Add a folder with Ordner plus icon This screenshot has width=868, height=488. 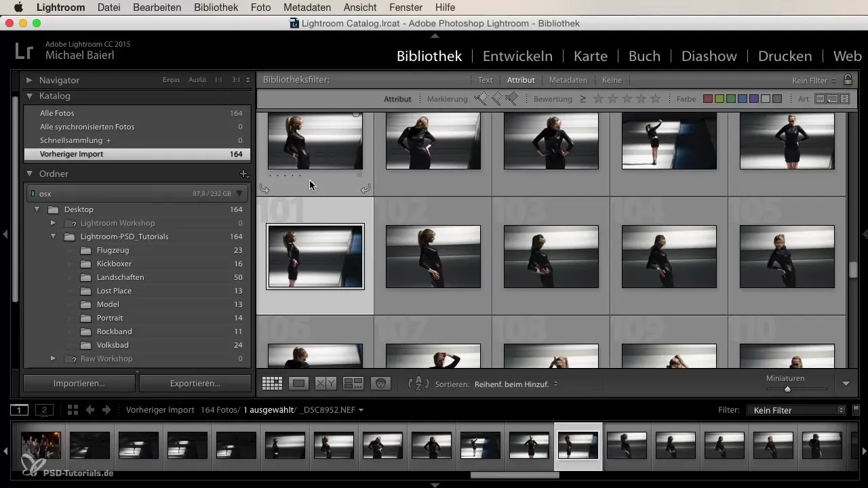(x=244, y=174)
